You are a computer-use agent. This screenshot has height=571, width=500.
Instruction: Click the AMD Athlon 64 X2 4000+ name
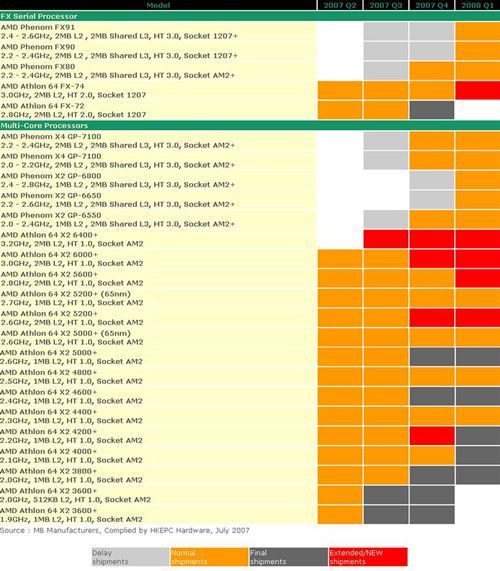click(49, 451)
